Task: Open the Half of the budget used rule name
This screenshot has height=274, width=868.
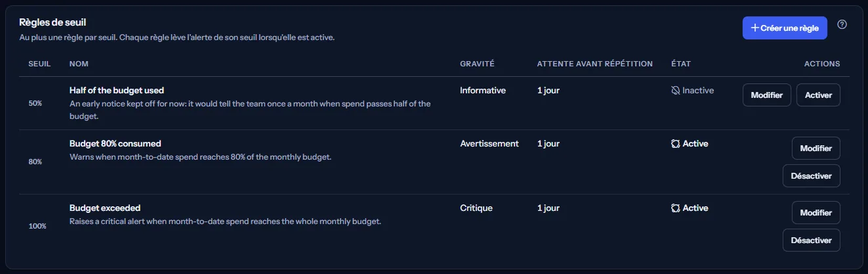Action: (x=117, y=90)
